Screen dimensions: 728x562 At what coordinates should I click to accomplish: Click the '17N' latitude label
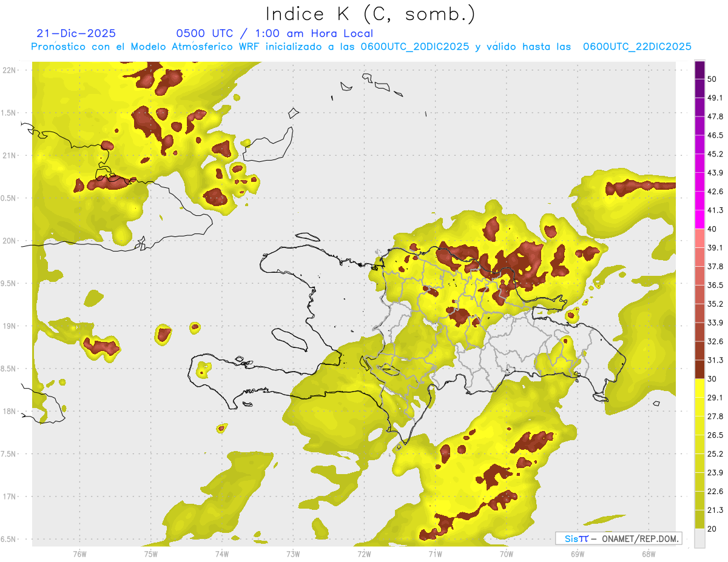tap(10, 497)
